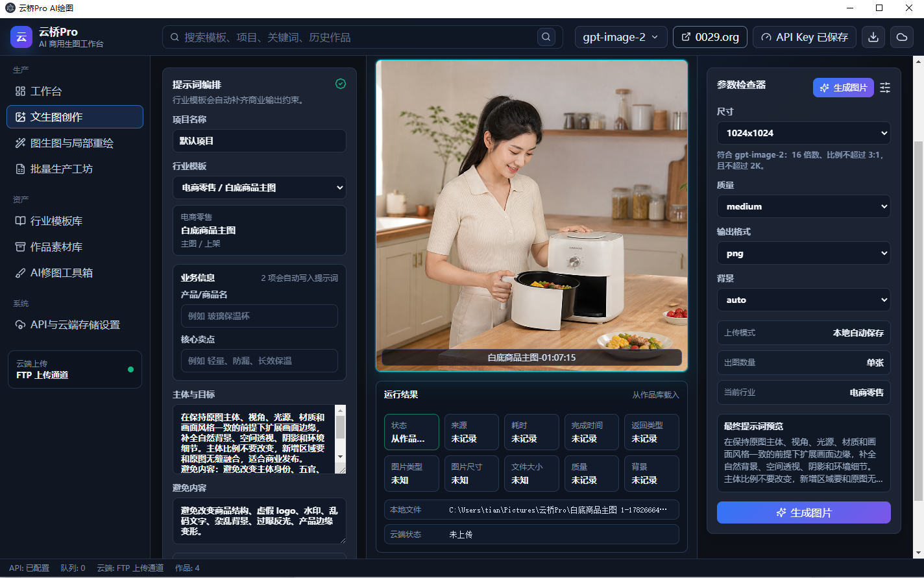Open the gpt-image-2 model dropdown
Image resolution: width=924 pixels, height=578 pixels.
click(621, 37)
